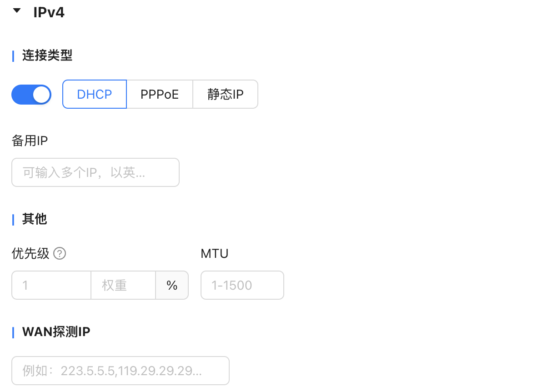Image resolution: width=553 pixels, height=392 pixels.
Task: Click the MTU label text
Action: point(215,253)
